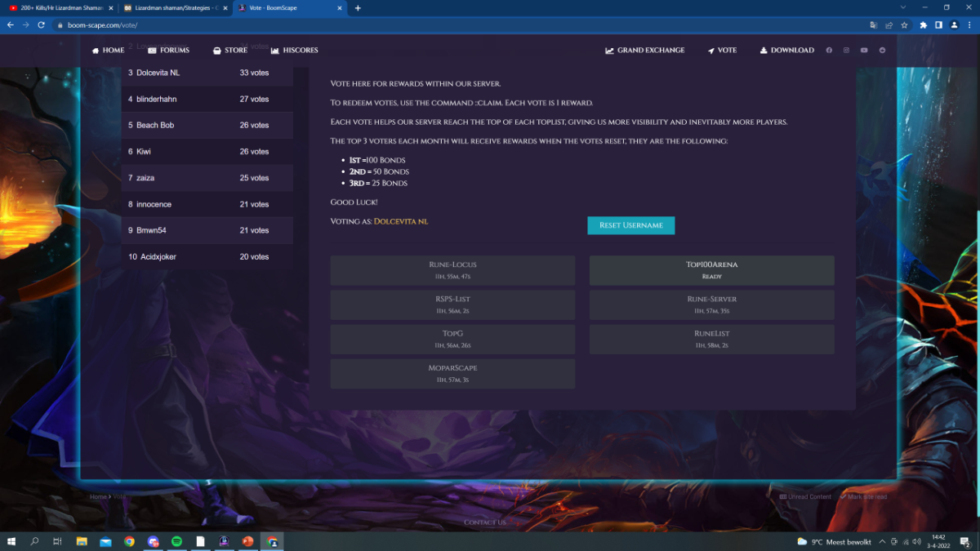The height and width of the screenshot is (551, 980).
Task: Open the site's YouTube icon
Action: point(864,51)
